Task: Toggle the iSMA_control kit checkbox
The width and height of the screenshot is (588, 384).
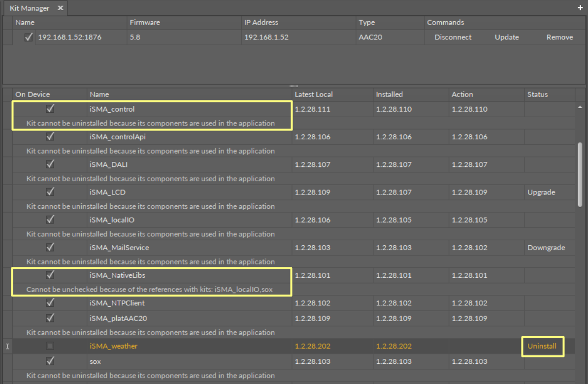Action: tap(50, 109)
